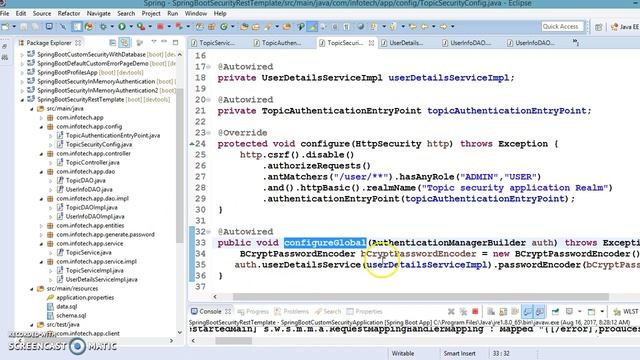Click the Console horizontal scrollbar thumb
Screen dimensions: 640x360
coord(233,340)
